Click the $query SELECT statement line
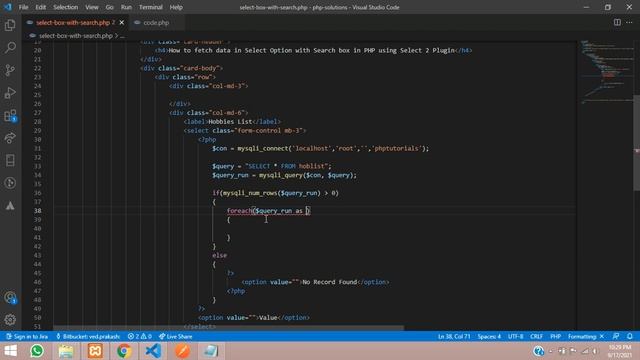Image resolution: width=640 pixels, height=360 pixels. (272, 166)
